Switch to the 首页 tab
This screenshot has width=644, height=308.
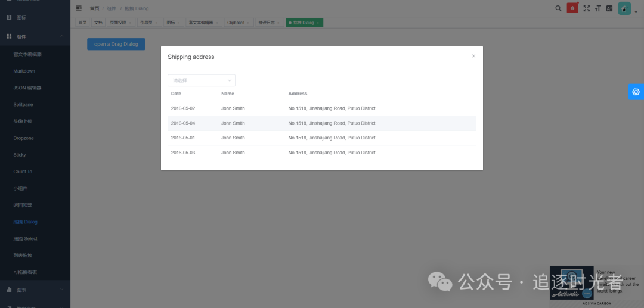[82, 23]
